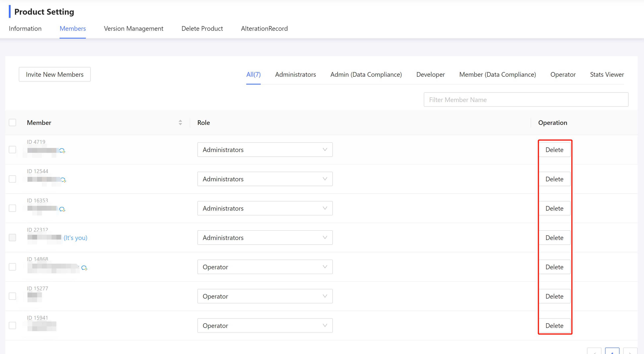Open Operator role dropdown for ID 15277
Image resolution: width=644 pixels, height=354 pixels.
coord(265,296)
